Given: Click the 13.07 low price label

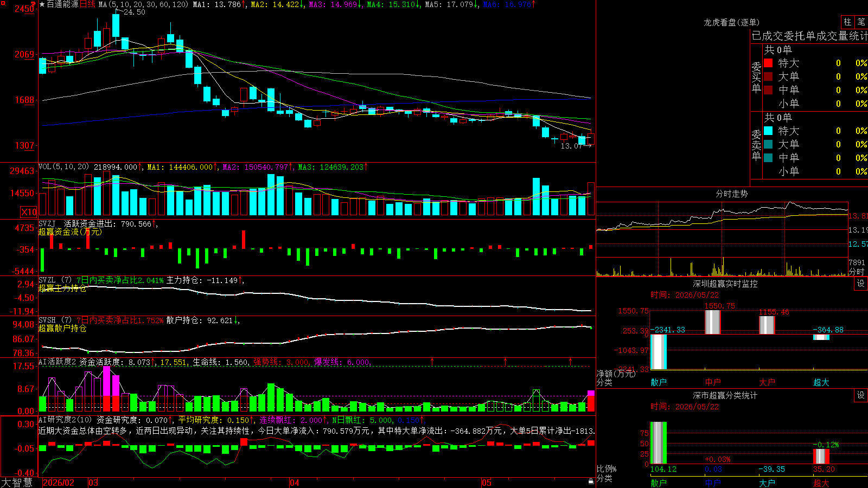Looking at the screenshot, I should (571, 146).
